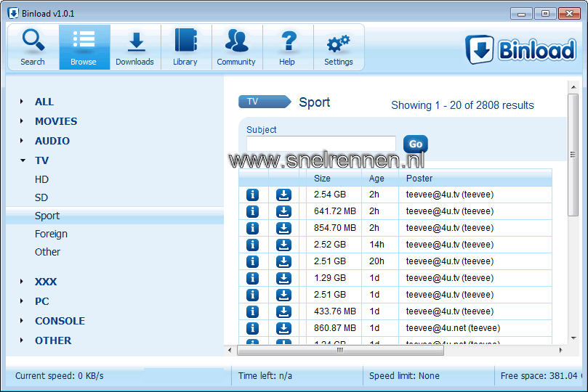Click the 14h age cell
This screenshot has width=588, height=392.
[x=376, y=245]
